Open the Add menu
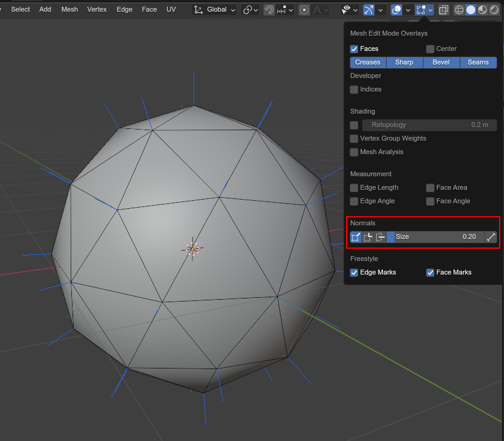This screenshot has width=504, height=441. [x=45, y=10]
